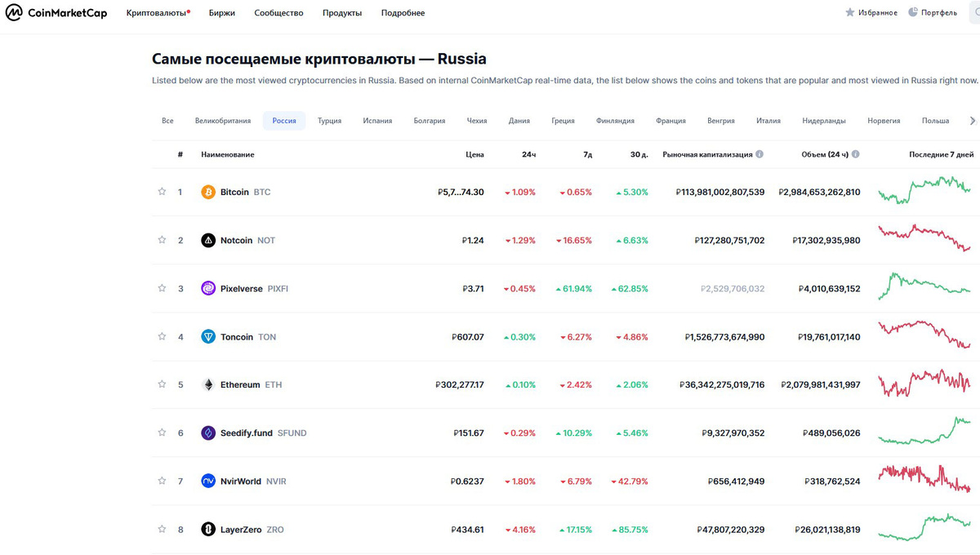Click the info icon beside Объем (24 ч)

pos(856,154)
